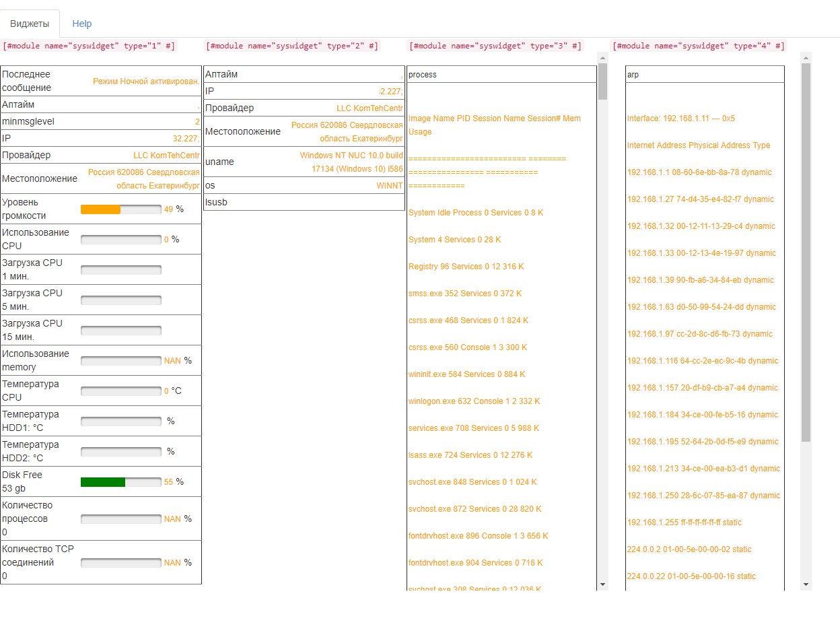Click the "arp" header field

[x=705, y=75]
